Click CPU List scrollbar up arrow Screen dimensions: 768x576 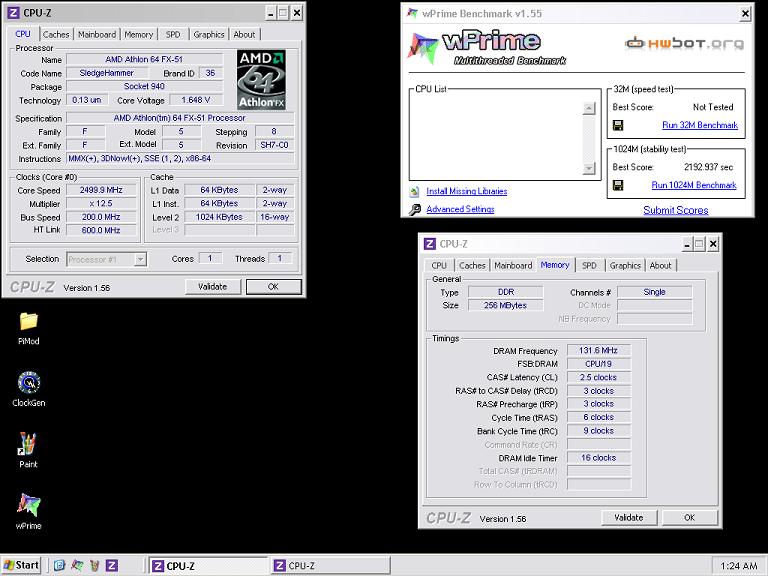tap(589, 108)
